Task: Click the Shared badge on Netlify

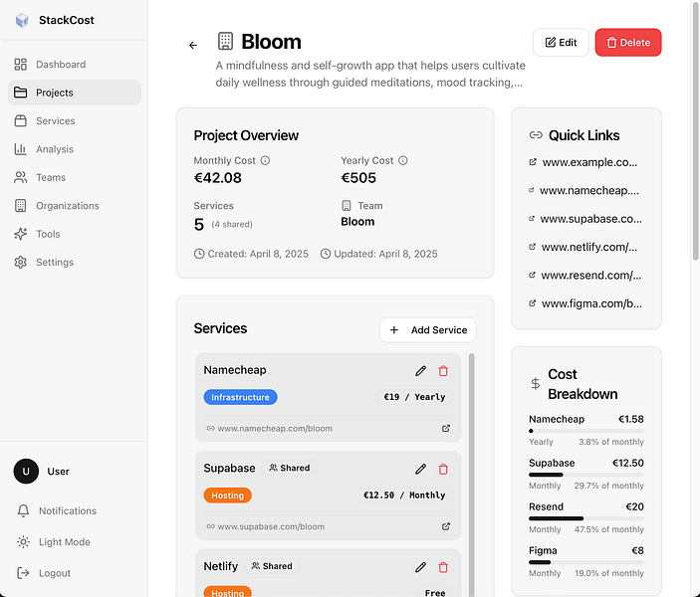Action: 272,566
